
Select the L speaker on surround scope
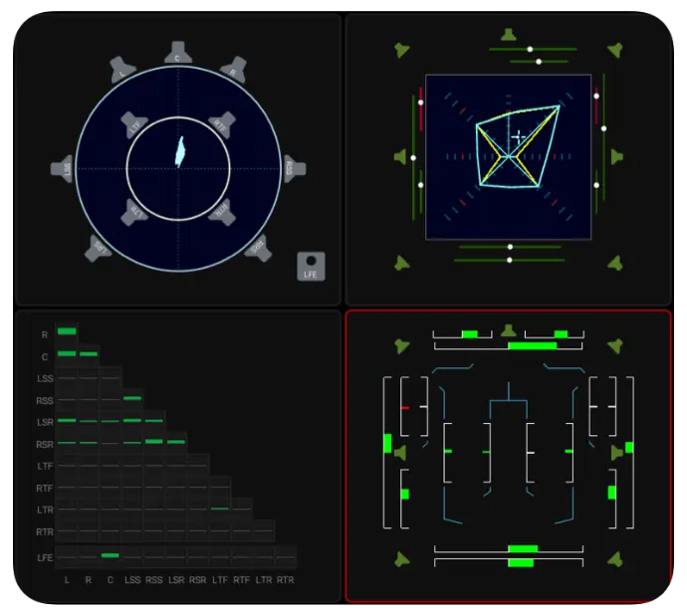click(x=122, y=70)
